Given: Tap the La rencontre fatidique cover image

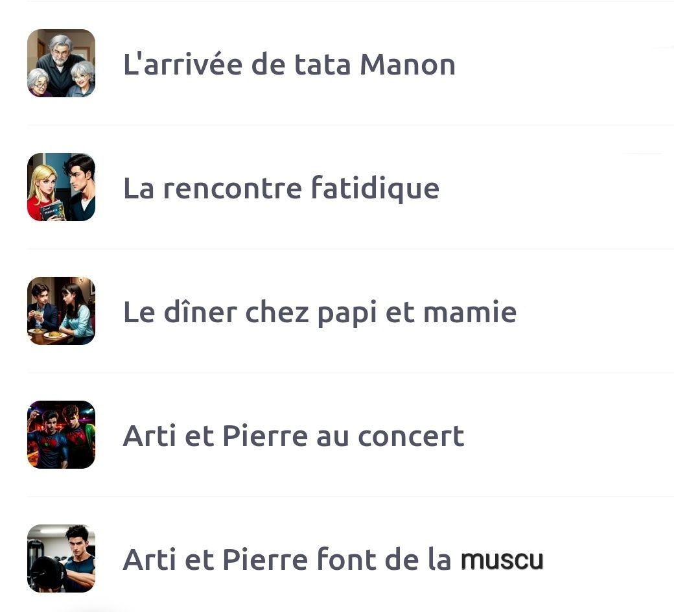Looking at the screenshot, I should point(61,187).
